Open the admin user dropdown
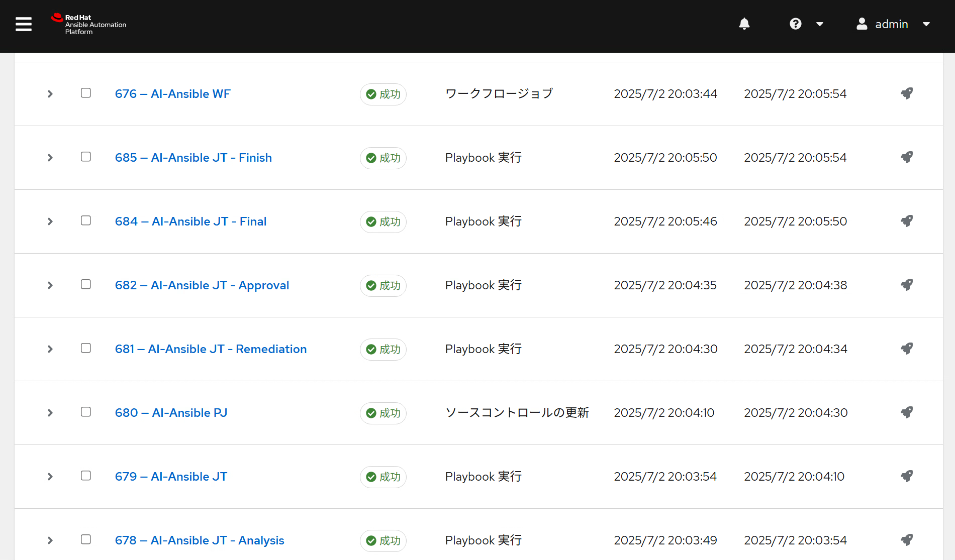 tap(926, 24)
